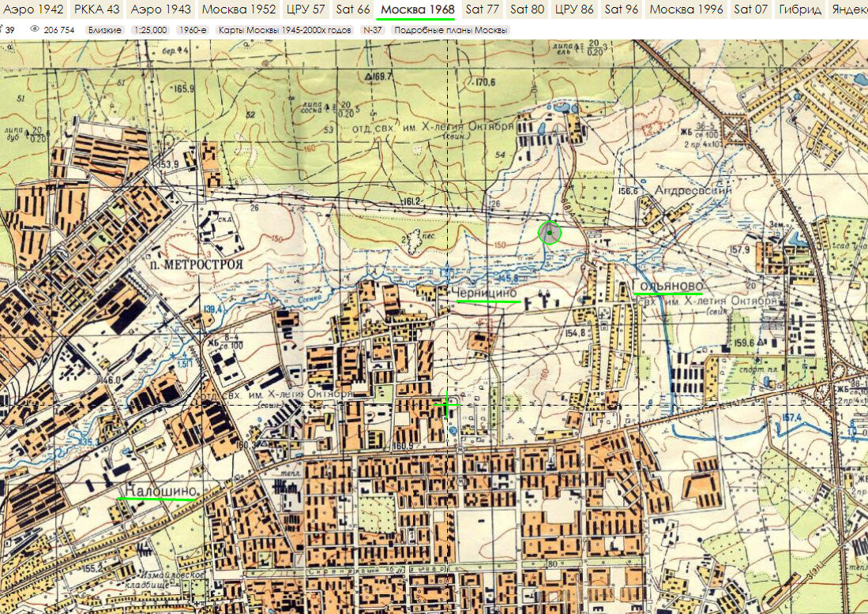
Task: Click the green circle marker near Черницино
Action: point(549,232)
